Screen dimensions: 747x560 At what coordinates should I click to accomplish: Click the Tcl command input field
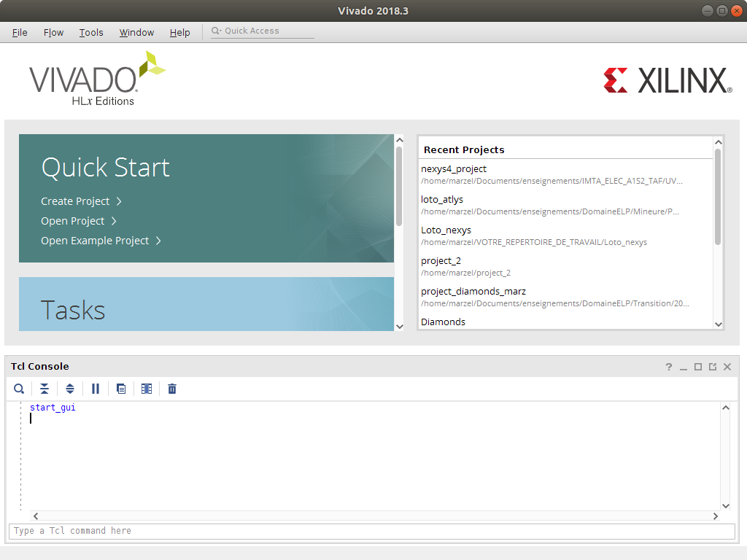[x=371, y=531]
